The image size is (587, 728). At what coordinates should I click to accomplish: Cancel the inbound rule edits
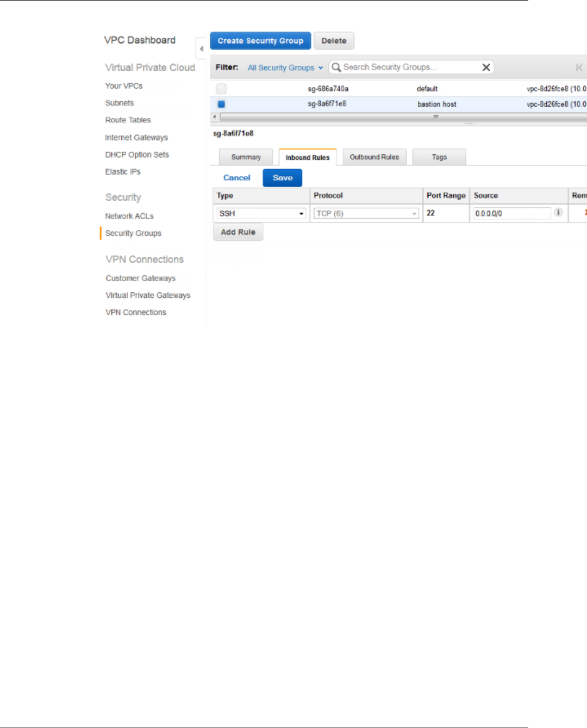237,178
